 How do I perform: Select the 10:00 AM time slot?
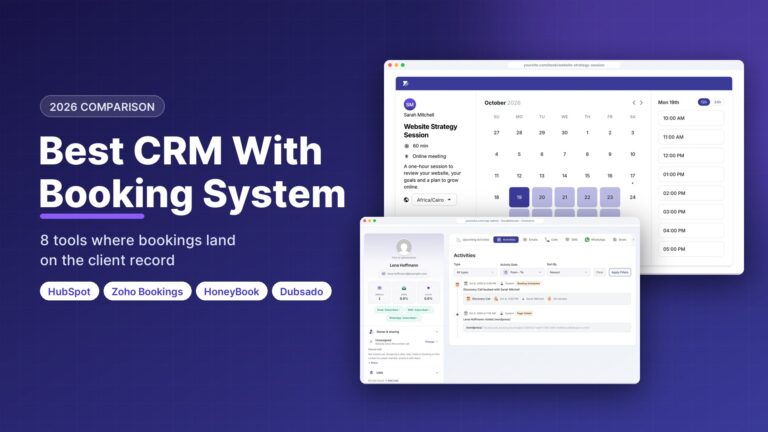(x=690, y=118)
